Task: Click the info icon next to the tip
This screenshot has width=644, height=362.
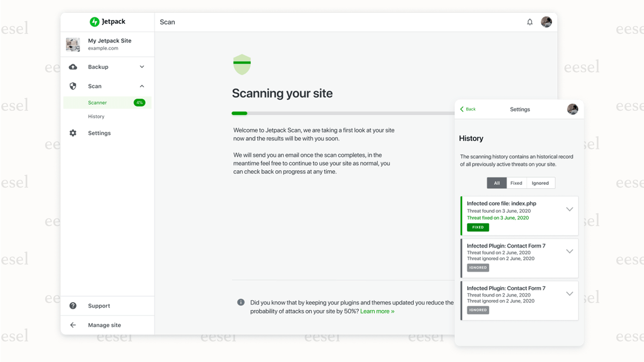Action: pos(241,302)
